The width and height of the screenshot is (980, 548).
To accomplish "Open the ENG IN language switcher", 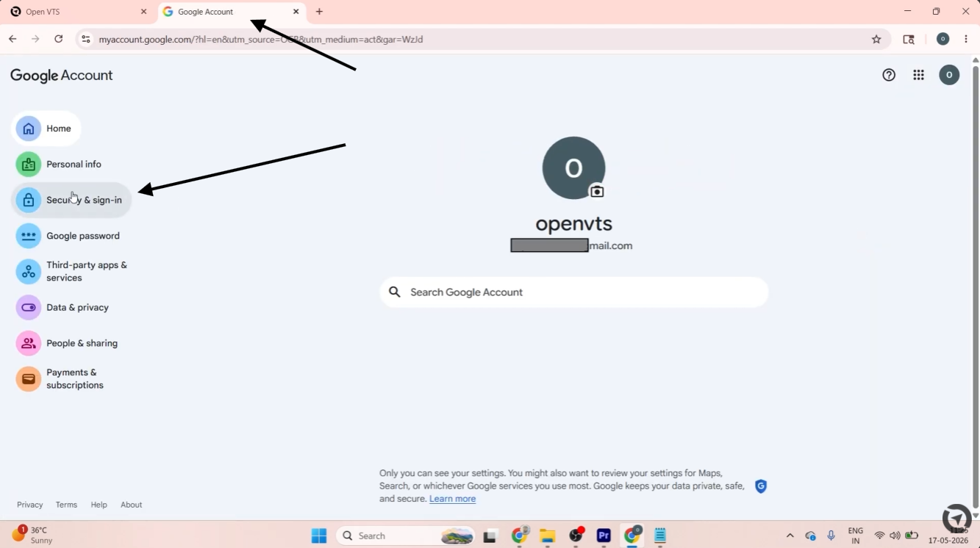I will coord(856,536).
